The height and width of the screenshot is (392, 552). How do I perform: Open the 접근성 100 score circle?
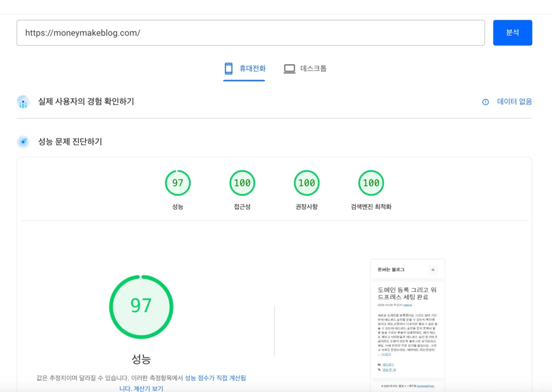[x=242, y=183]
